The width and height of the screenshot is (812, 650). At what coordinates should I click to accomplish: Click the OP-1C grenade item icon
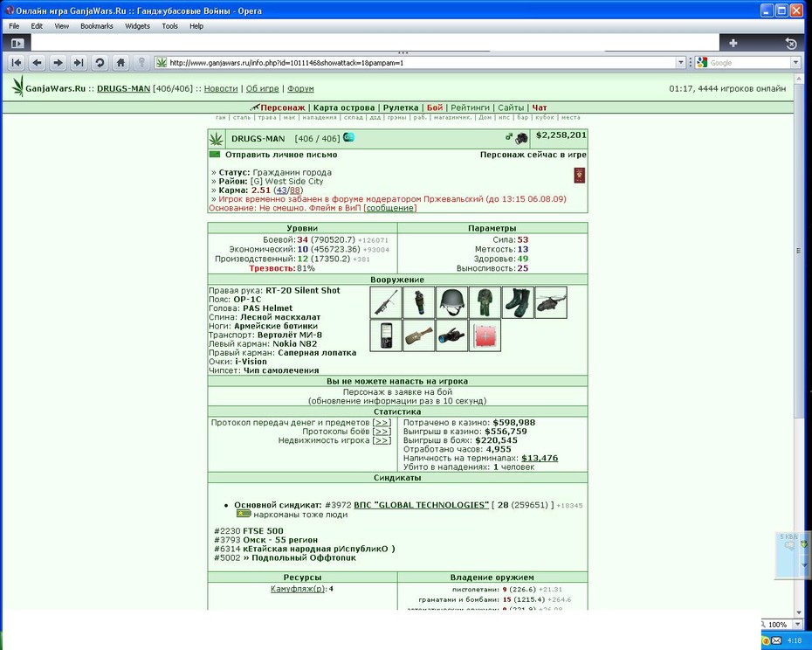click(418, 302)
